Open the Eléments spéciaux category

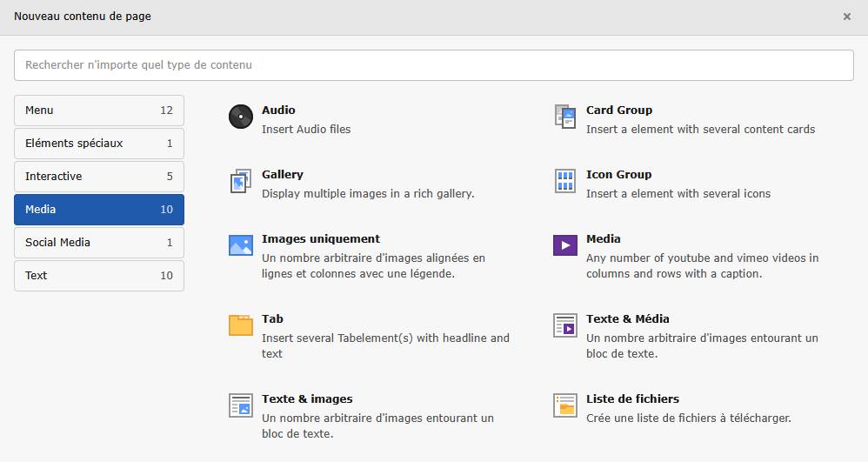99,144
